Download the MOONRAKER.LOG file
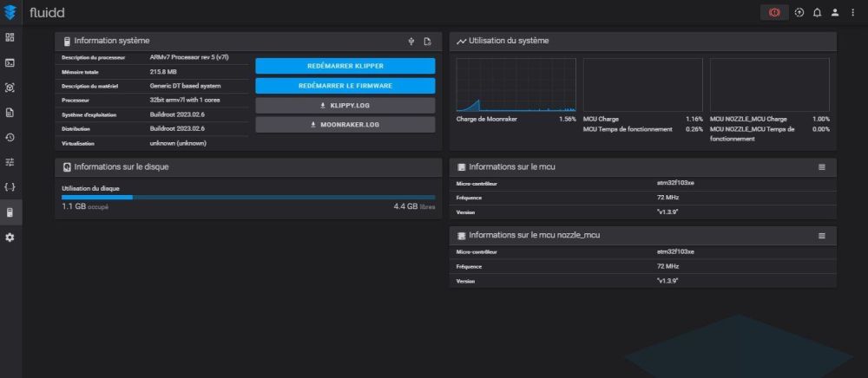The image size is (868, 378). pos(345,125)
